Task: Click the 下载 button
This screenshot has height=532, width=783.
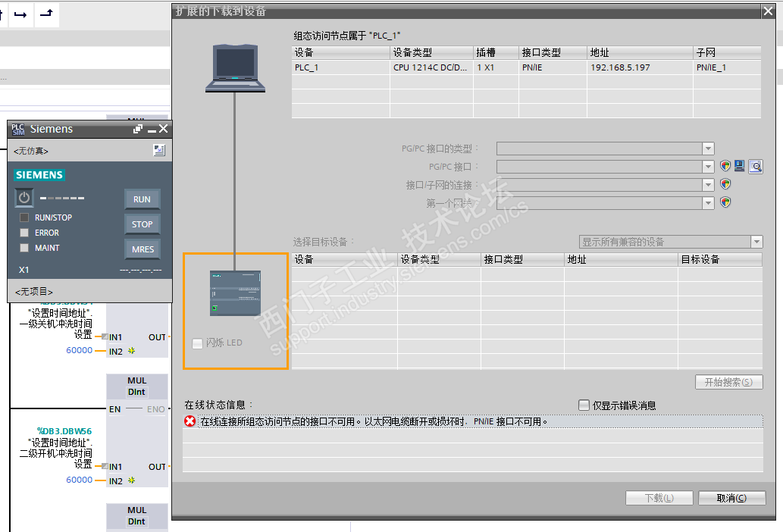Action: 659,498
